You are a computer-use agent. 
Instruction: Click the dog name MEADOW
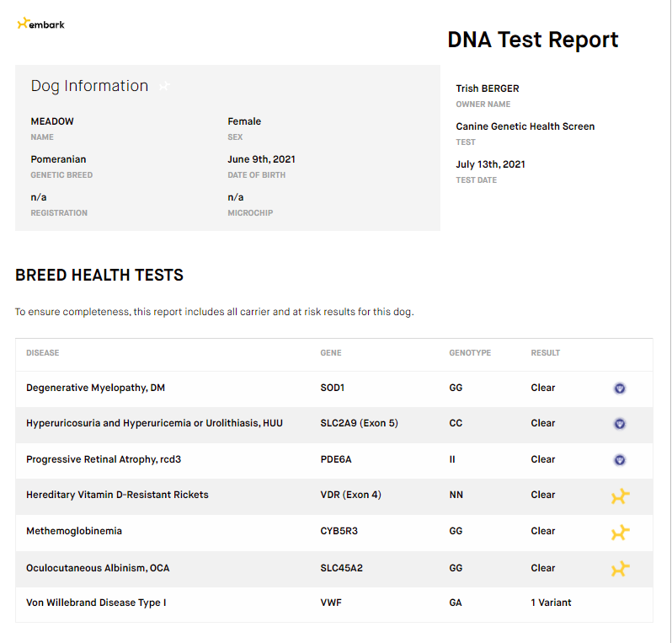[52, 121]
